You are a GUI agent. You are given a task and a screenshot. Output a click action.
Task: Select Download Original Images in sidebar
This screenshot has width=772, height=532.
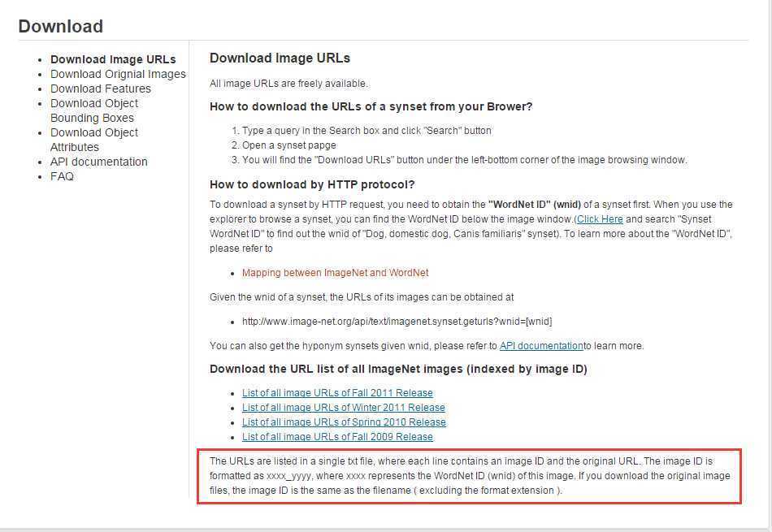tap(118, 74)
